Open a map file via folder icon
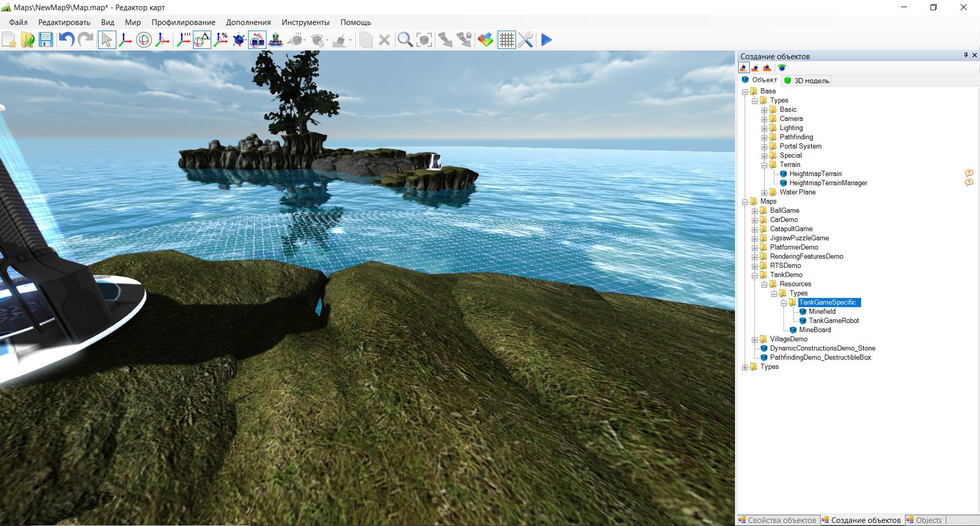Screen dimensions: 980x526 click(28, 40)
